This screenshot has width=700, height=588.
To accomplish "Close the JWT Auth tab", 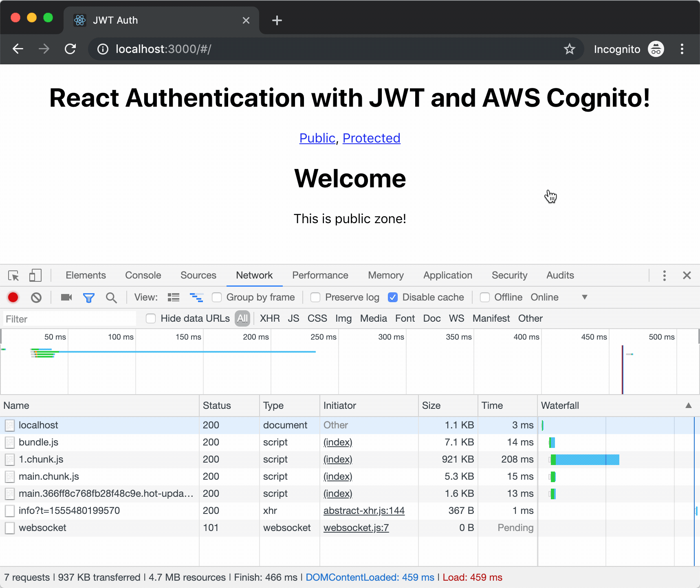I will (246, 20).
